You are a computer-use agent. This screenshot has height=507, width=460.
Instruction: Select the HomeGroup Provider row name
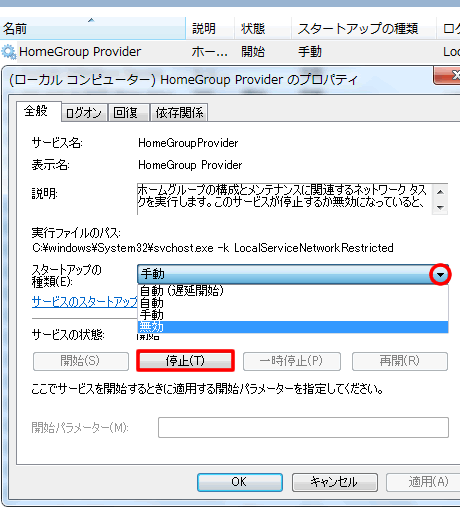click(80, 52)
